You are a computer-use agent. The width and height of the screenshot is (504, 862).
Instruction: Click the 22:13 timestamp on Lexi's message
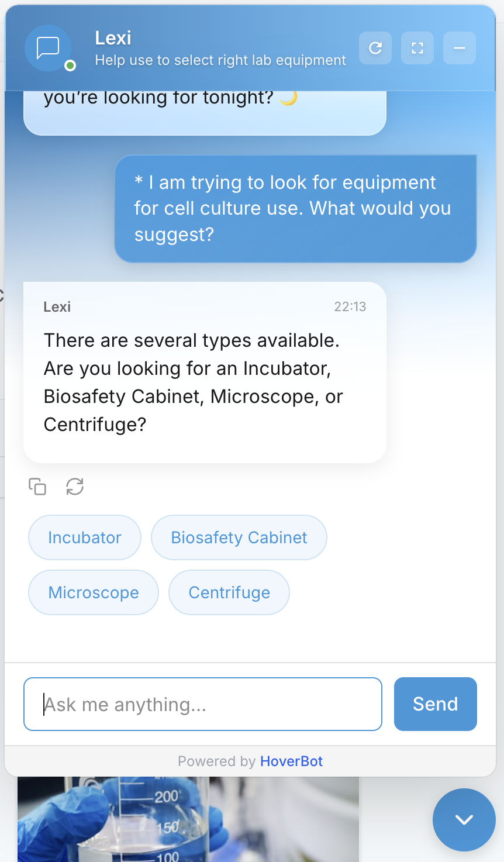[x=351, y=306]
